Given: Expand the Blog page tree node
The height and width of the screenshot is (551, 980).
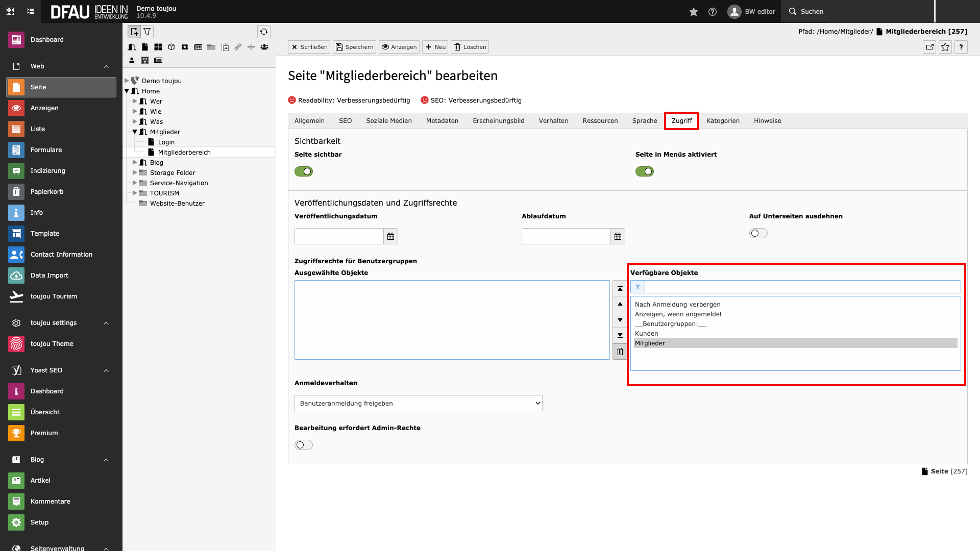Looking at the screenshot, I should coord(135,162).
